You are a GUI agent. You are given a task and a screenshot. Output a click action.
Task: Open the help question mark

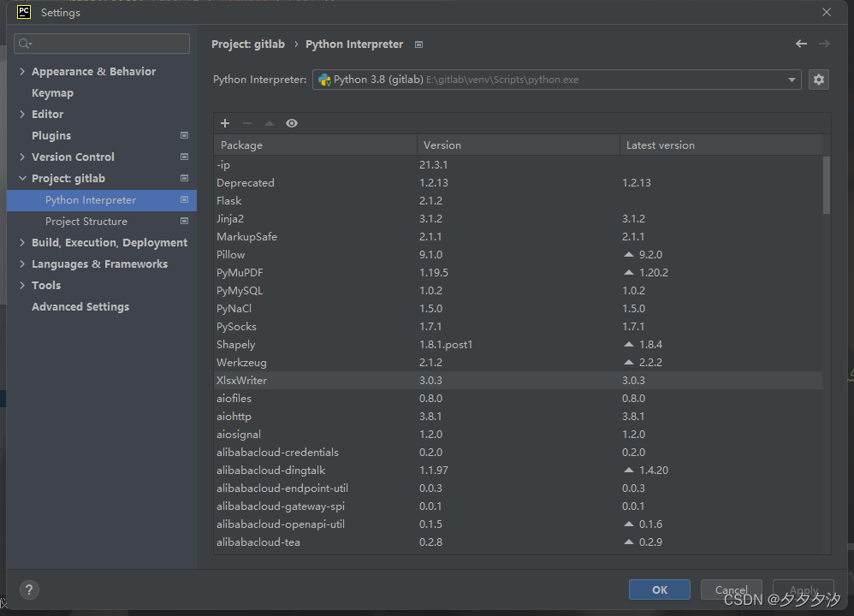pos(29,589)
